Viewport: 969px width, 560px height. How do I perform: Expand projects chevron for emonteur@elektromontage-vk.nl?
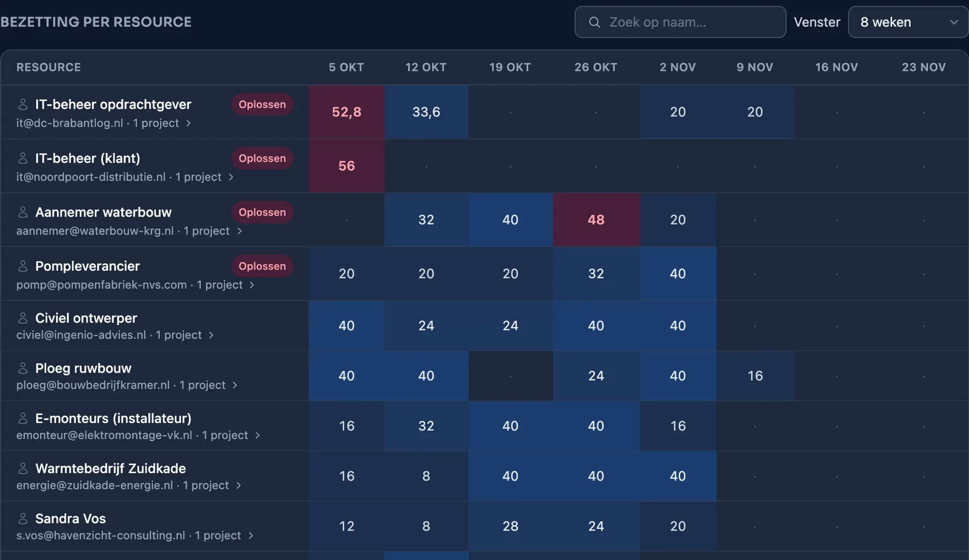point(258,435)
